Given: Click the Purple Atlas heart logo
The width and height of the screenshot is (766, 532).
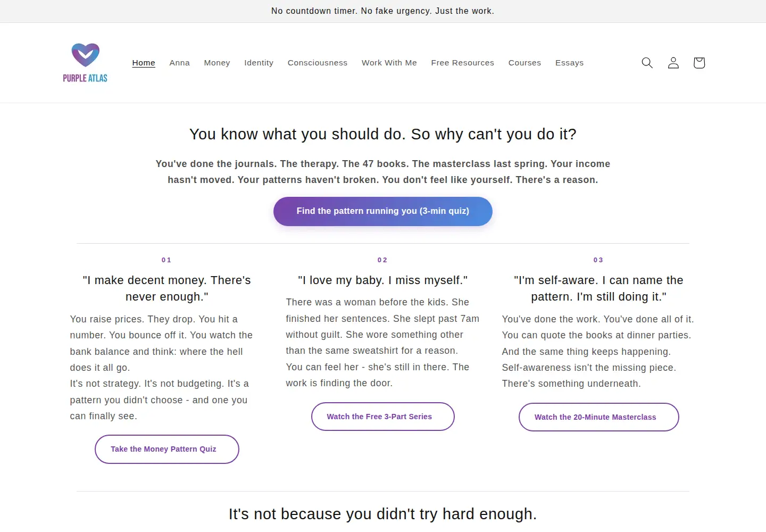Looking at the screenshot, I should tap(85, 63).
